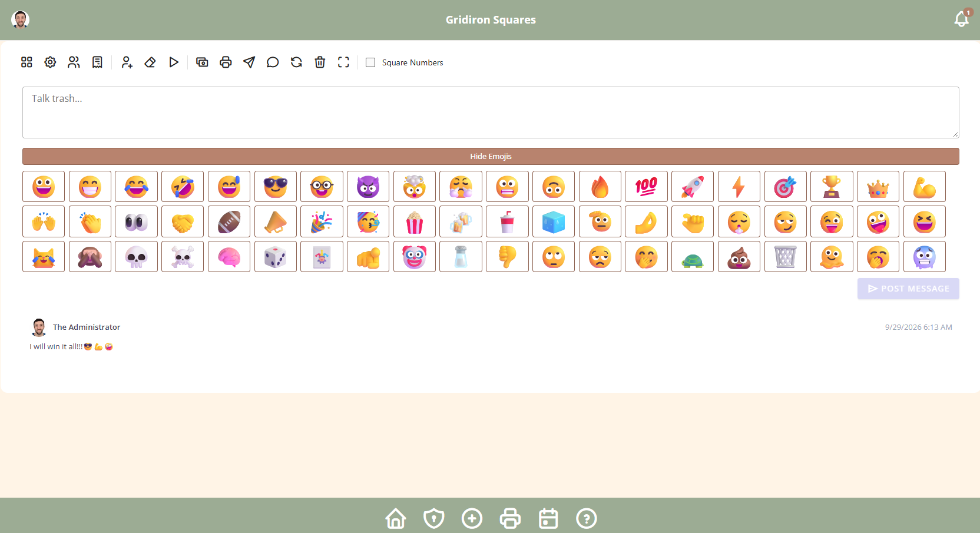Open the receipt ledger icon

(x=97, y=62)
